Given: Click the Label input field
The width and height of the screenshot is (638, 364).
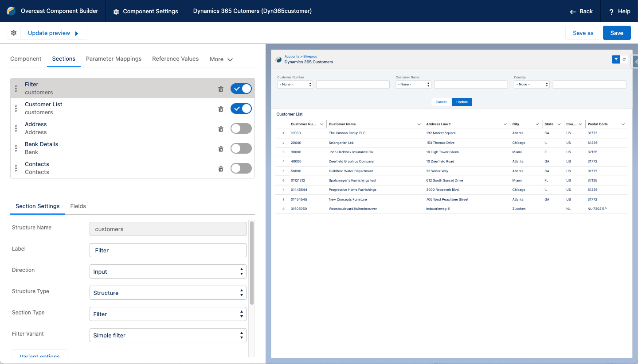Looking at the screenshot, I should point(168,250).
